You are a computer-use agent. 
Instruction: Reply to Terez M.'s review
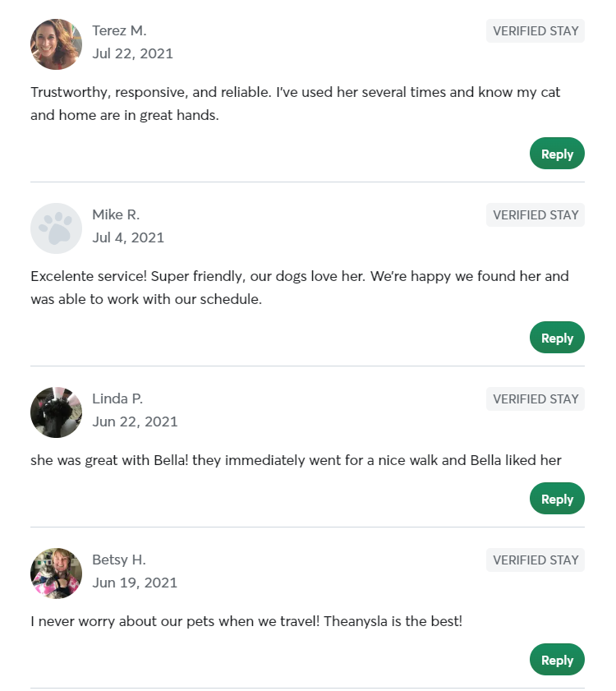pos(557,153)
